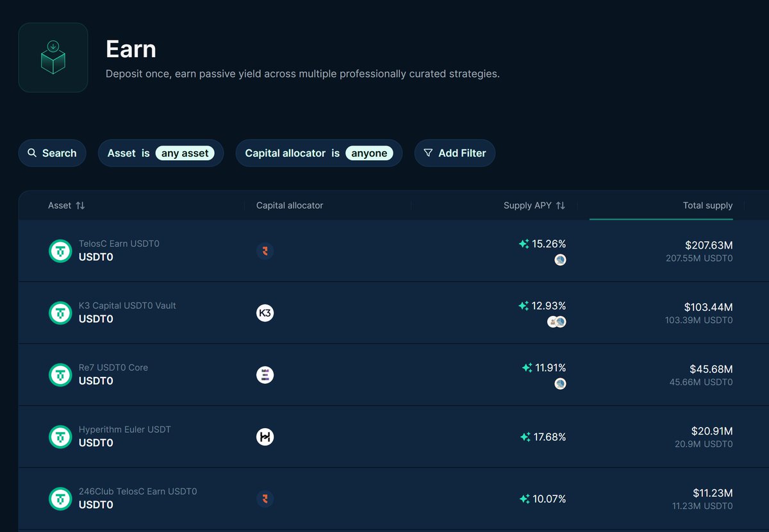Click the sparkle icon beside 12.93% APY
This screenshot has height=532, width=769.
pos(524,306)
